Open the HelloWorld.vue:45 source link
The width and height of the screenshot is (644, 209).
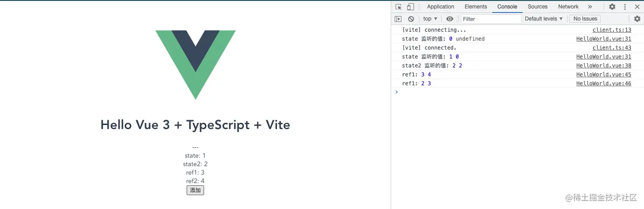click(x=604, y=75)
